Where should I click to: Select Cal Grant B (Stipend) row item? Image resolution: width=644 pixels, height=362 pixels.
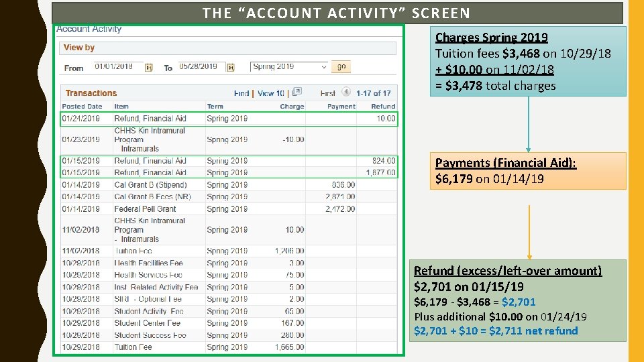pyautogui.click(x=150, y=185)
